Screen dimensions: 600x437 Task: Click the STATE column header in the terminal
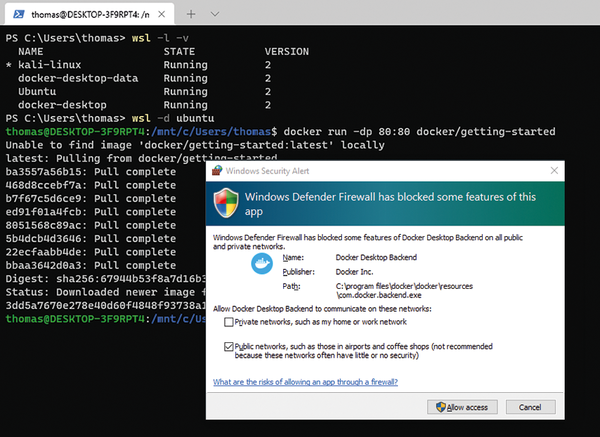point(179,52)
